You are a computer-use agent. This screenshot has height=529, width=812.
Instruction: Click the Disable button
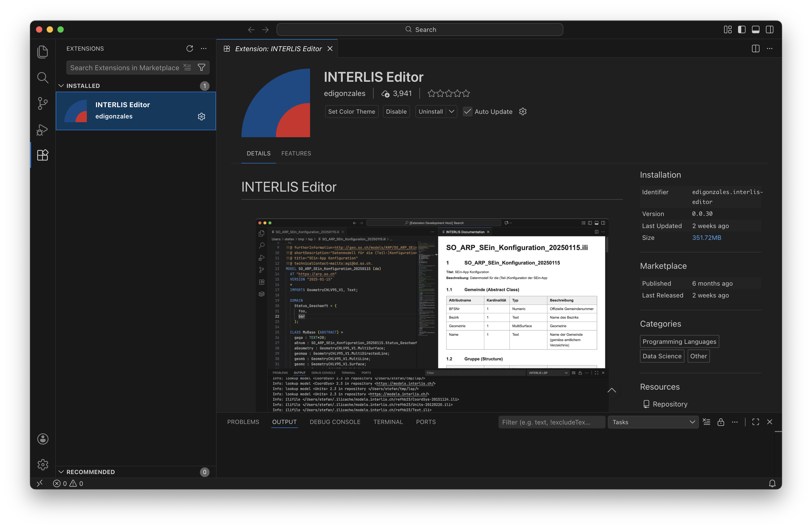(396, 111)
